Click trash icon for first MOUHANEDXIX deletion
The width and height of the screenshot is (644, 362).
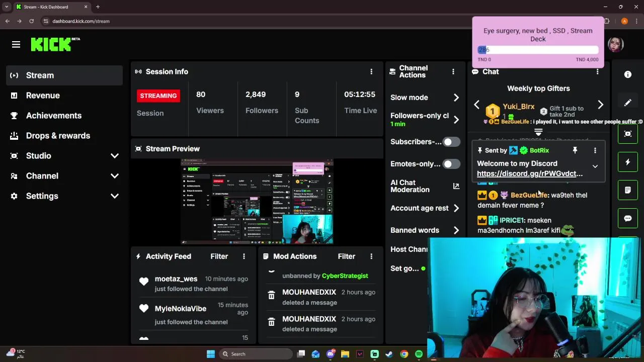tap(271, 296)
